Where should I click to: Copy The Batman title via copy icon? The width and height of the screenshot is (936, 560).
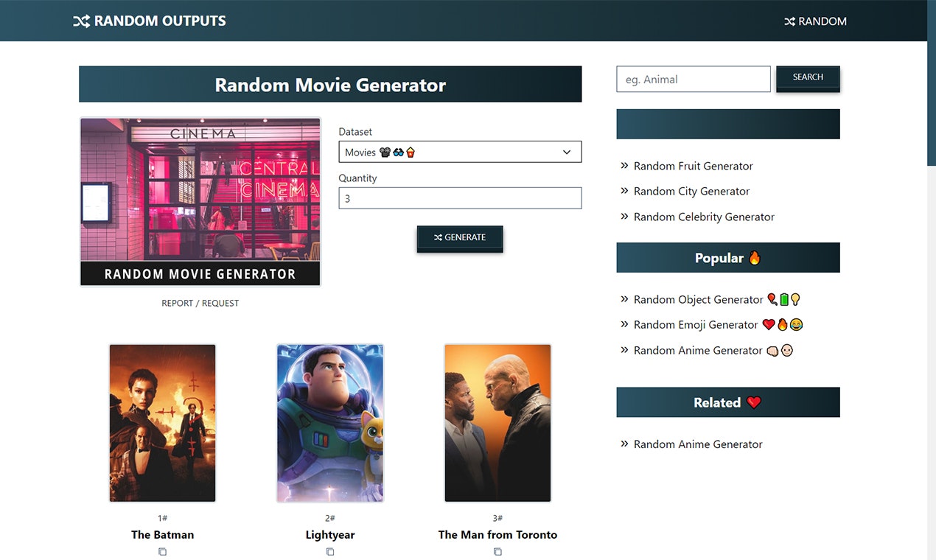(163, 552)
